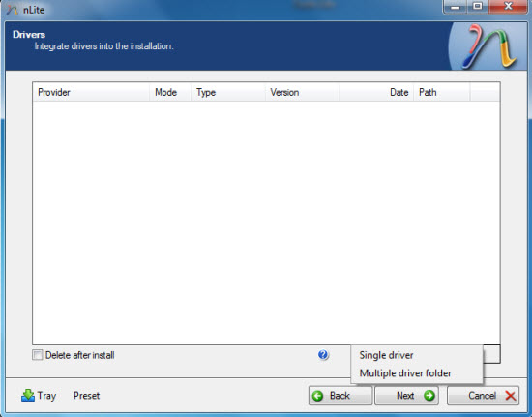Proceed with the Next button

point(406,396)
